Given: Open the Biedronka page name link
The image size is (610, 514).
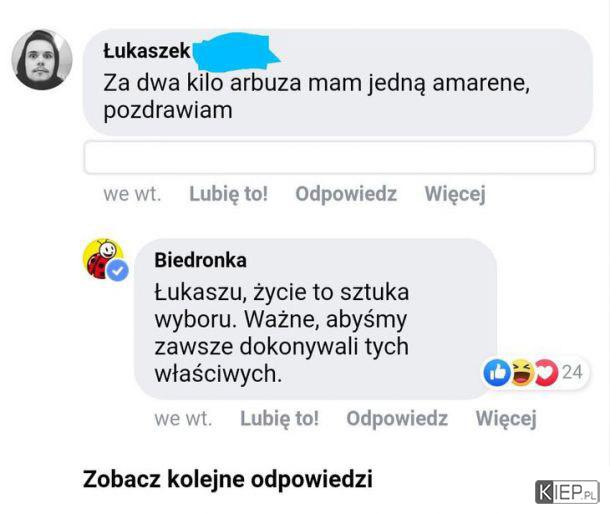Looking at the screenshot, I should pos(200,260).
